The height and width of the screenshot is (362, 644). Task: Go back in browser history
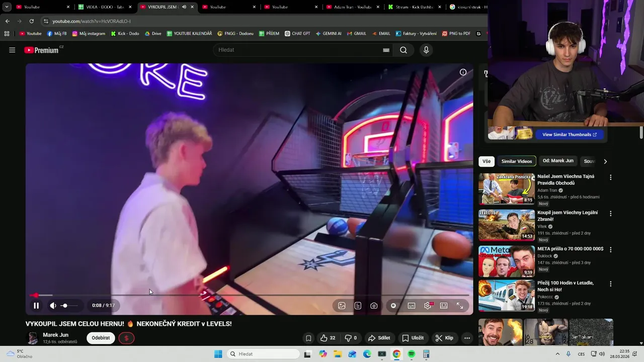(x=7, y=21)
